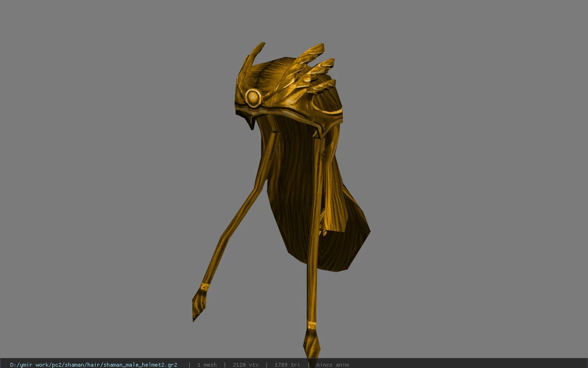Click the '1 mesh' status entry
The height and width of the screenshot is (368, 588).
point(207,365)
